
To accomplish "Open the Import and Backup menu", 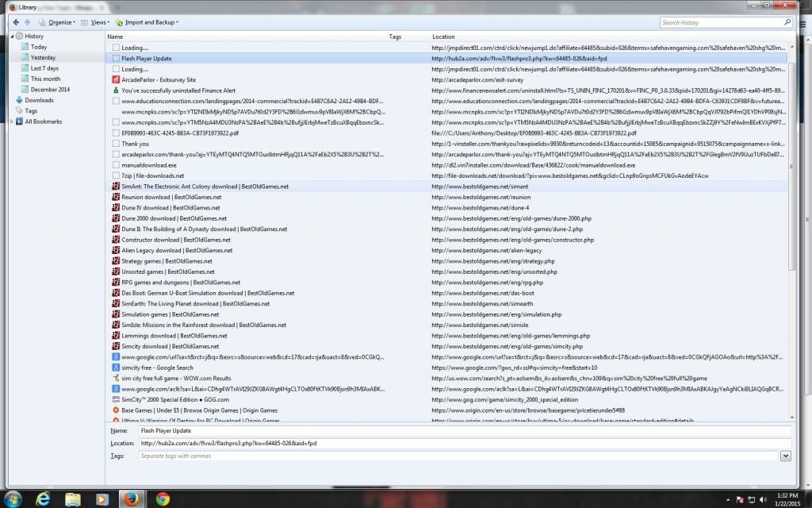I will tap(147, 22).
